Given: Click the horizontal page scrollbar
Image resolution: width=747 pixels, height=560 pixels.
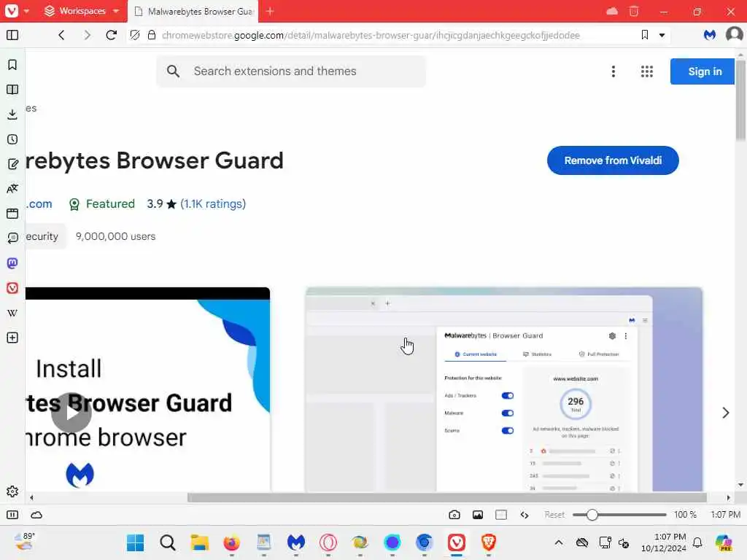Looking at the screenshot, I should pyautogui.click(x=446, y=497).
